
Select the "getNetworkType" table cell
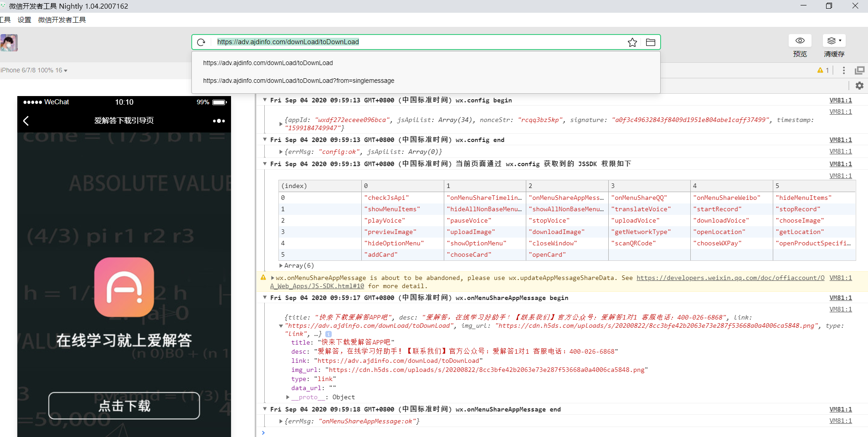(x=649, y=232)
